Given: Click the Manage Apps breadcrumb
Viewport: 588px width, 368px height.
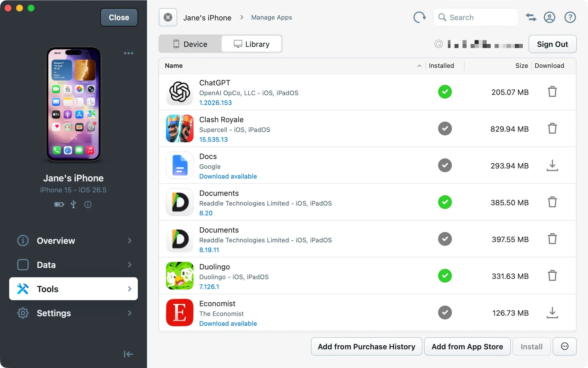Looking at the screenshot, I should [271, 18].
